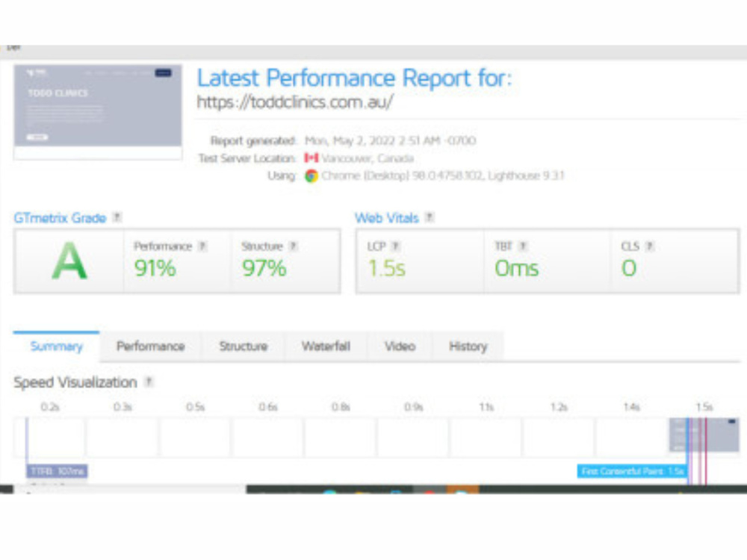Open the History tab

(468, 346)
